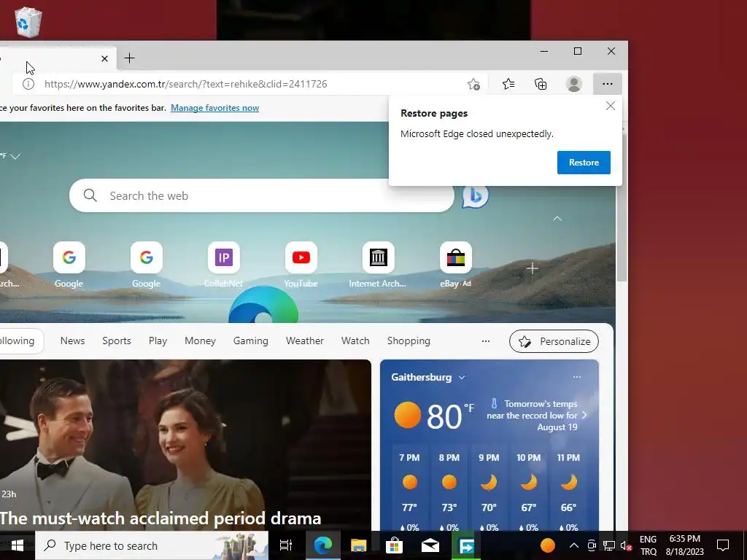Open tomorrow's temps record low alert
This screenshot has height=560, width=747.
(x=537, y=415)
